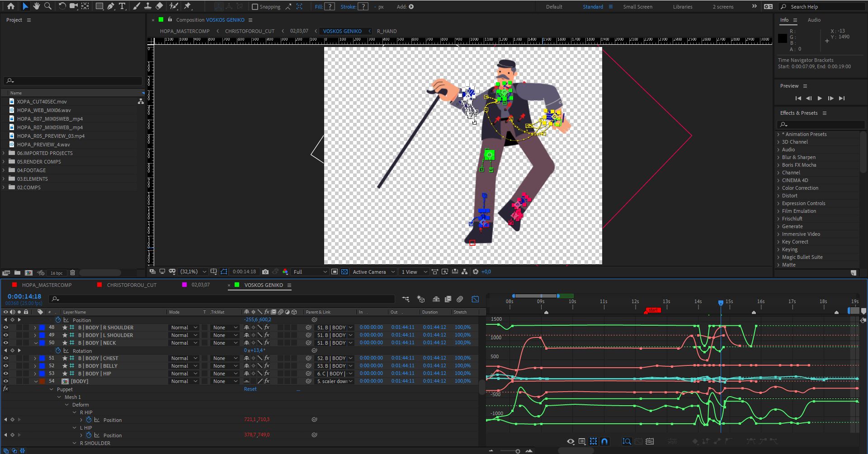Expand the Blur & Sharpen effects category
This screenshot has height=454, width=868.
click(x=778, y=157)
